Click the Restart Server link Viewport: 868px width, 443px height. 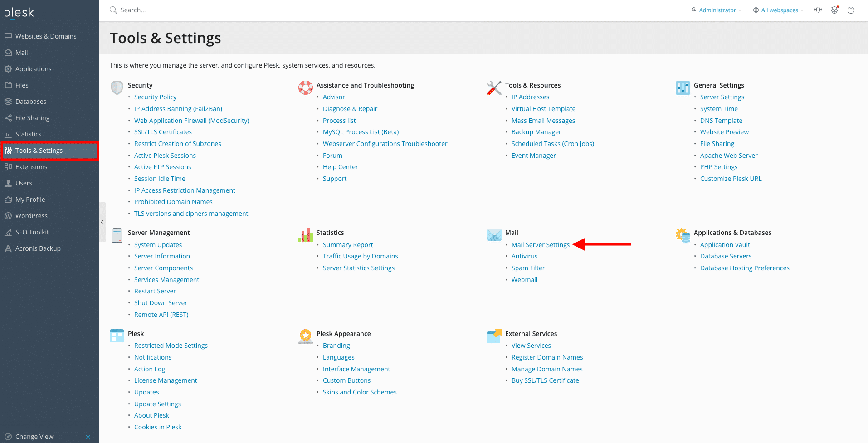pyautogui.click(x=155, y=291)
